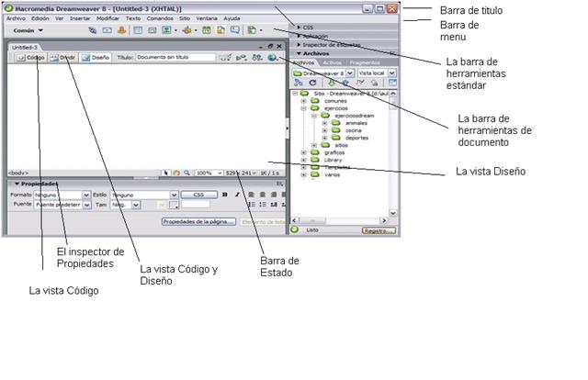The image size is (588, 380).
Task: Click the Get Files green arrow icon
Action: coord(331,83)
